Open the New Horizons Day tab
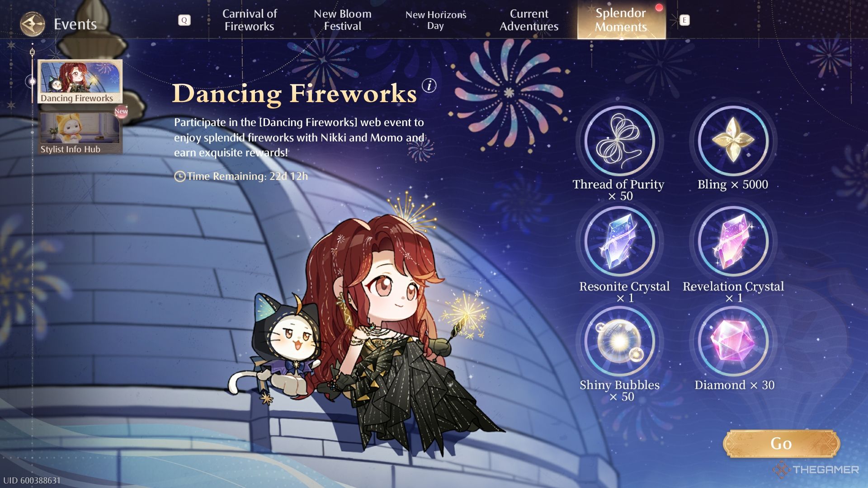 click(436, 20)
